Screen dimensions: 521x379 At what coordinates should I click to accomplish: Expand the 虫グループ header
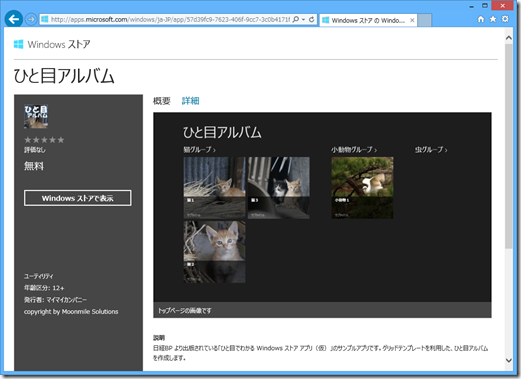tap(431, 150)
